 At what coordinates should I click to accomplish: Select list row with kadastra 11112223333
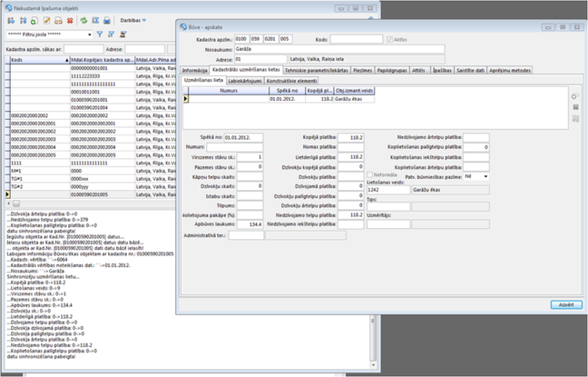click(x=90, y=76)
